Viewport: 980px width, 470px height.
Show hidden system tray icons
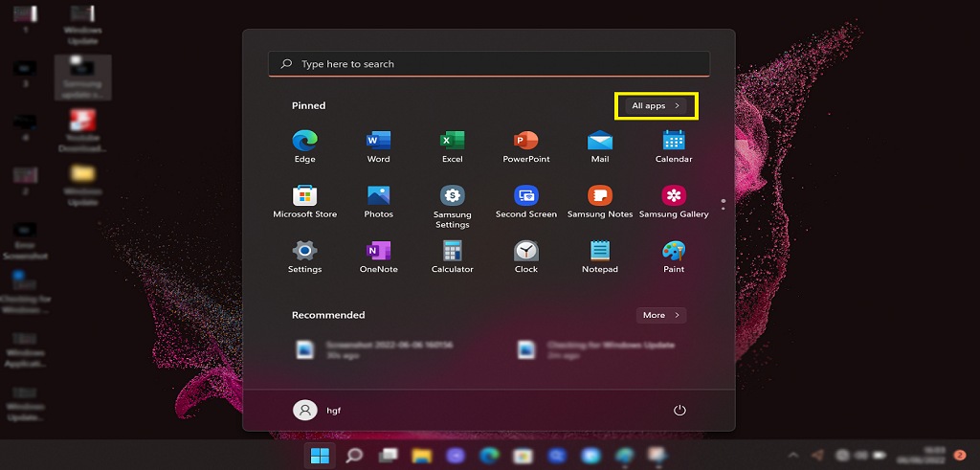coord(793,456)
